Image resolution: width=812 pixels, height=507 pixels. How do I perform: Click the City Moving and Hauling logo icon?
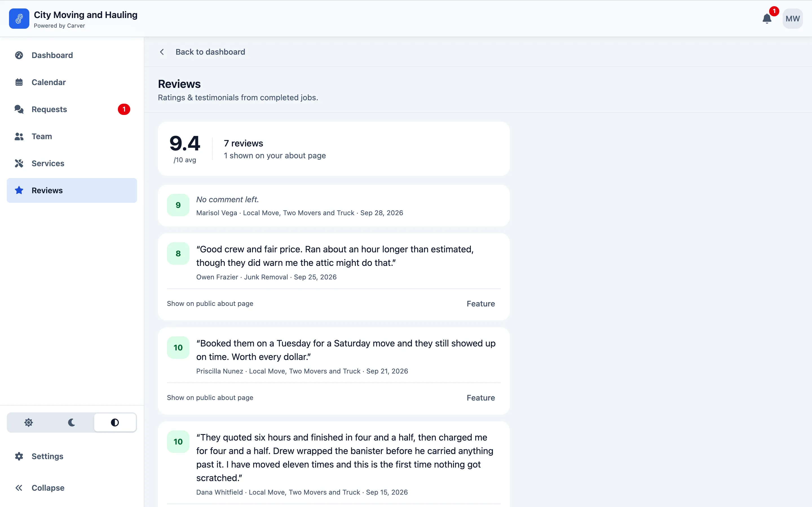pos(19,18)
